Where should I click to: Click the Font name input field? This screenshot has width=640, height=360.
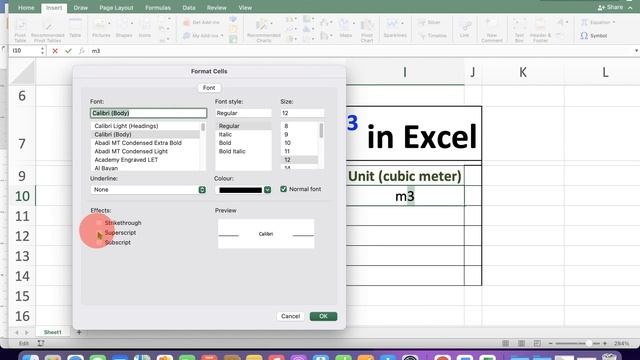(x=149, y=113)
